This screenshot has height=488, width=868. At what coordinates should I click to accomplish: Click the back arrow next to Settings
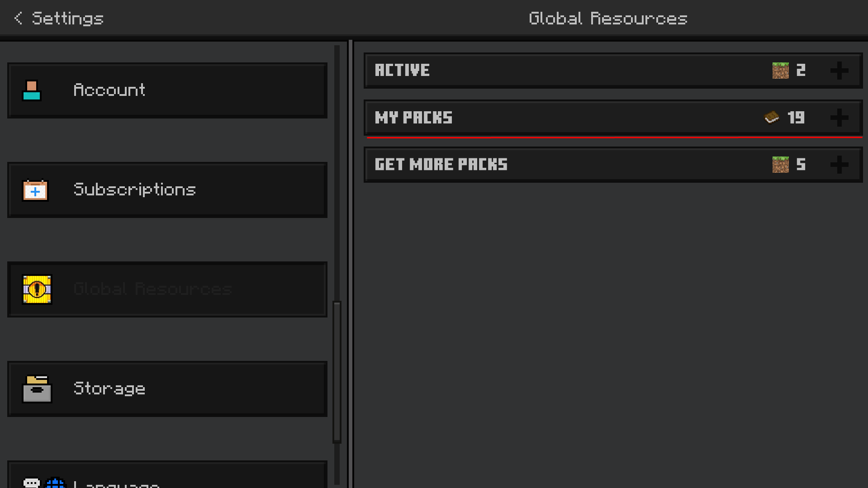tap(18, 18)
